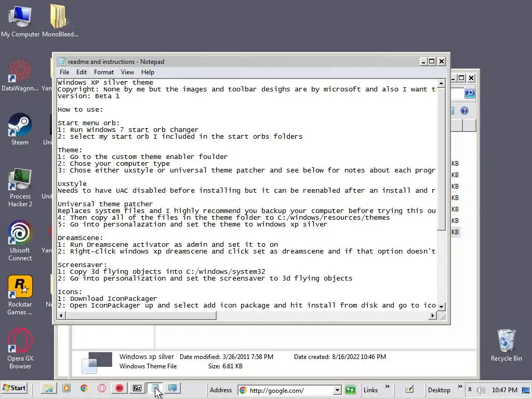Open the red EA app taskbar icon

click(x=119, y=389)
